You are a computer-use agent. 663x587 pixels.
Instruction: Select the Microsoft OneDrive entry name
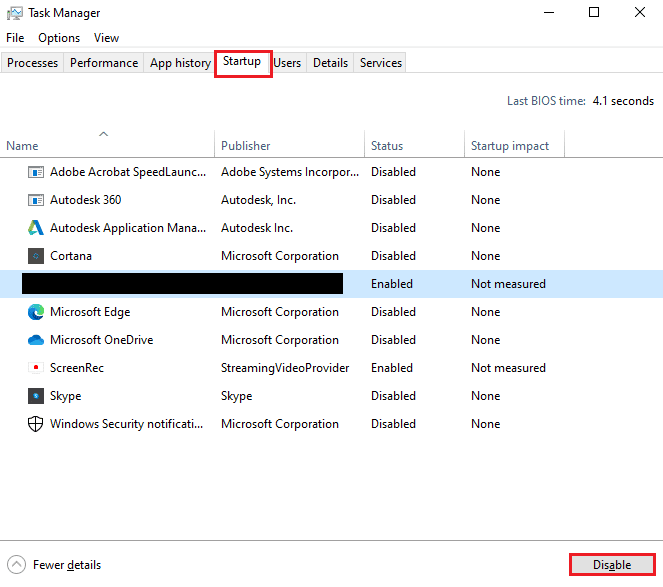coord(101,340)
